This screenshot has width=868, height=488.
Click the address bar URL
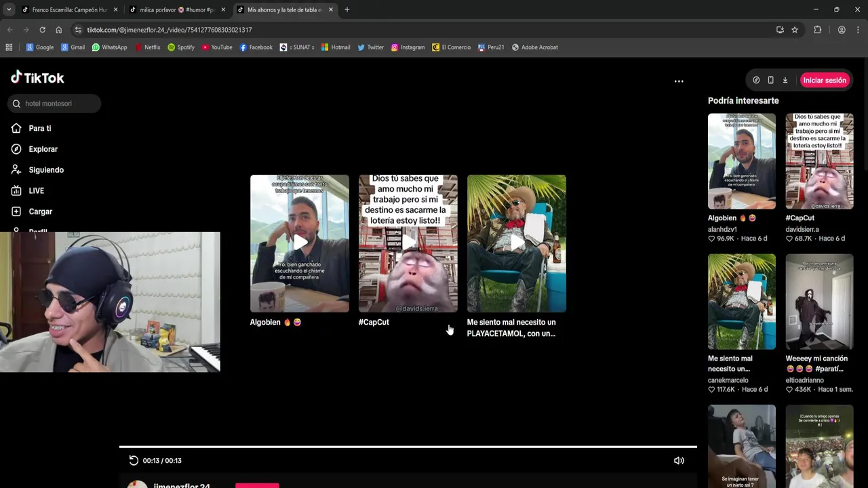[170, 30]
